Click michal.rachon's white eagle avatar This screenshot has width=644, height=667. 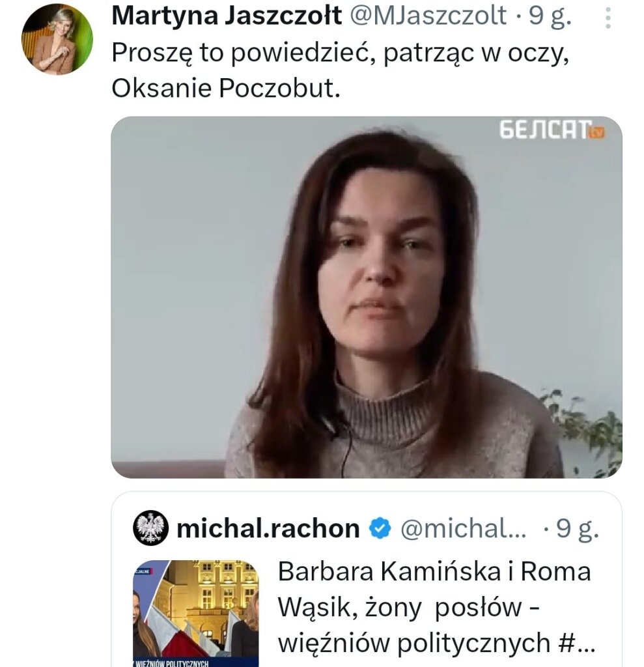point(151,528)
